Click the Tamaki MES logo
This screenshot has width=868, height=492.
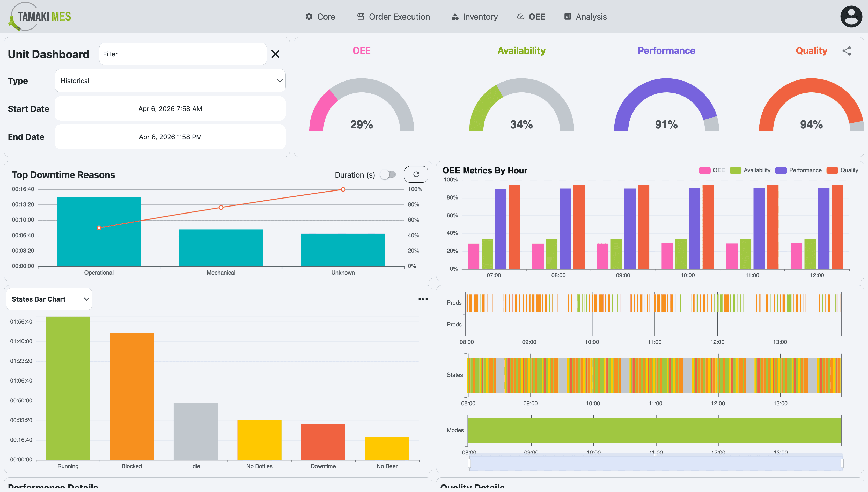40,17
